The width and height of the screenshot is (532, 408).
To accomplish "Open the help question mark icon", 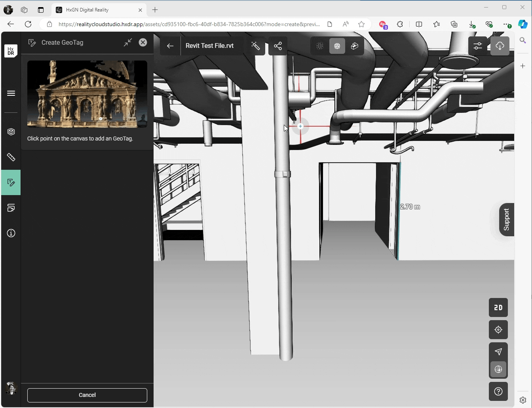I will (498, 391).
